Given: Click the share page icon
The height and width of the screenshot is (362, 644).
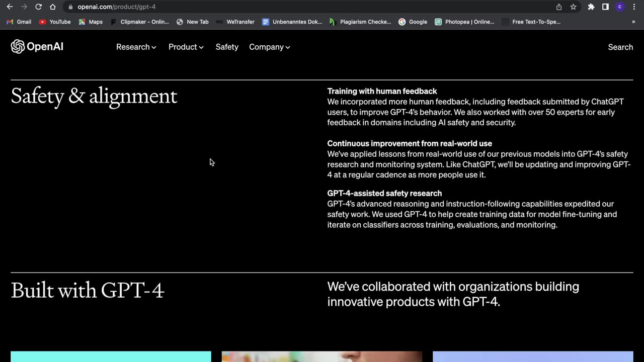Looking at the screenshot, I should [x=559, y=7].
